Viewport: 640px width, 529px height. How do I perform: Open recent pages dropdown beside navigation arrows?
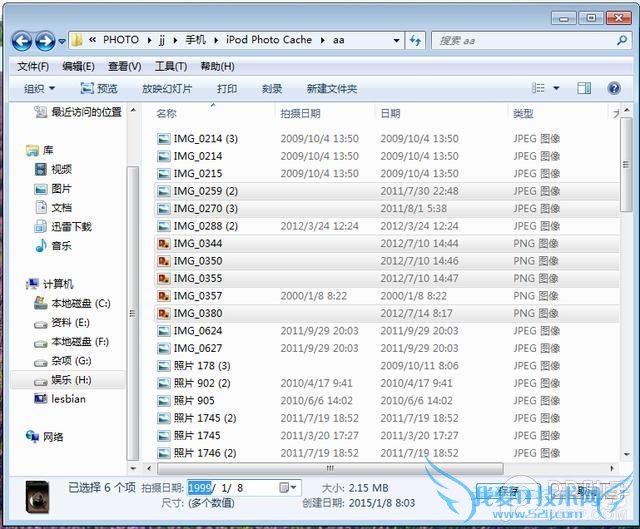(62, 41)
